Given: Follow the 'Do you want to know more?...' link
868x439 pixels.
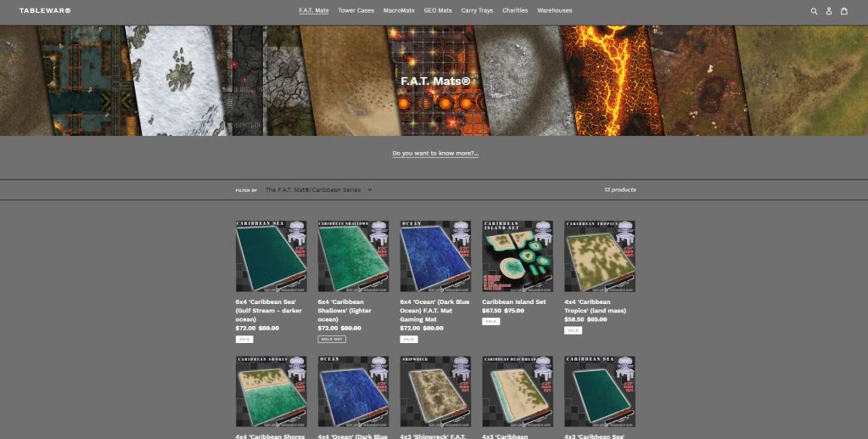Looking at the screenshot, I should (435, 153).
